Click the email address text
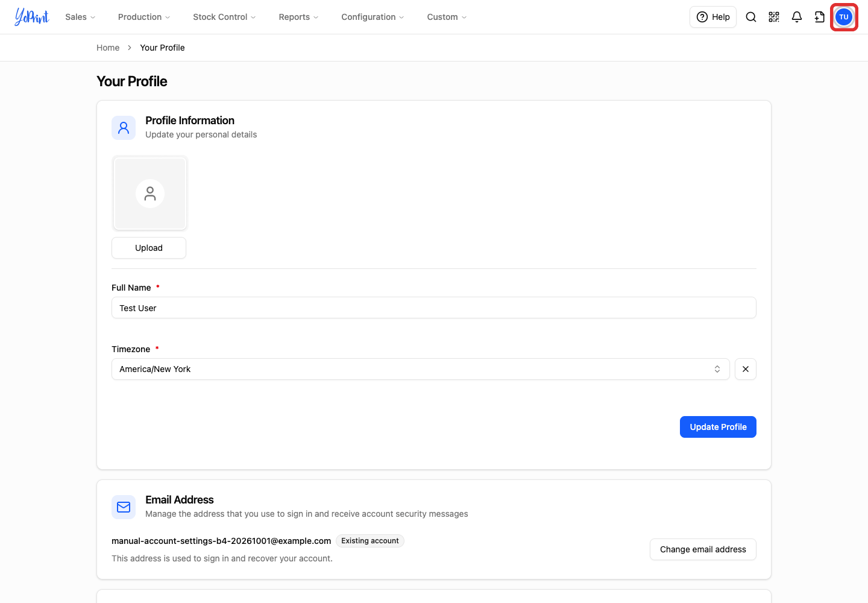The width and height of the screenshot is (868, 603). (x=221, y=541)
